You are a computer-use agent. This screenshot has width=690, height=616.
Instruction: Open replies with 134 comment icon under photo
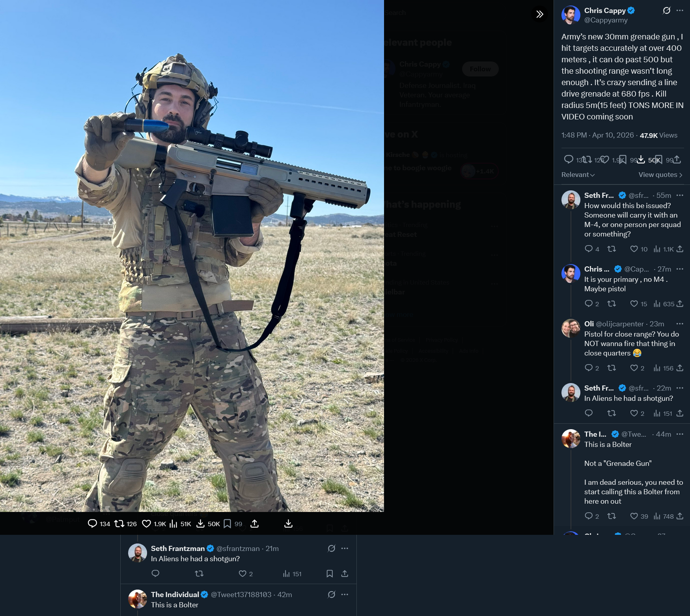tap(92, 523)
